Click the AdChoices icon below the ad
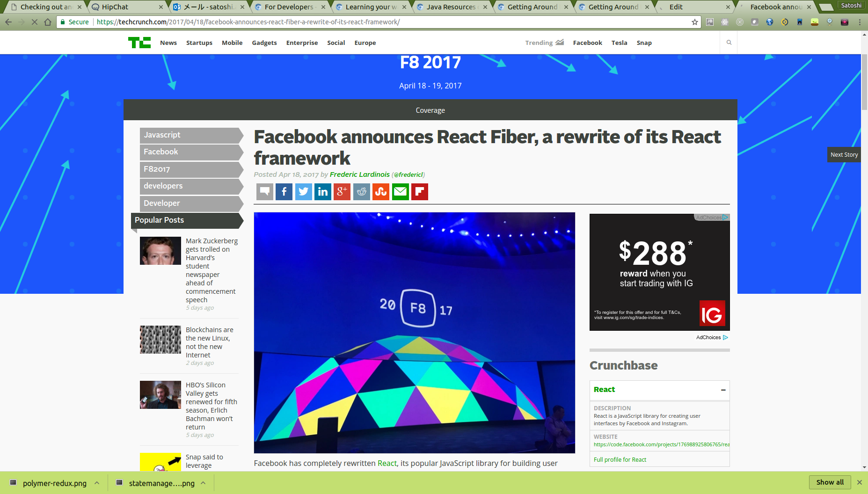The height and width of the screenshot is (494, 868). pos(725,337)
